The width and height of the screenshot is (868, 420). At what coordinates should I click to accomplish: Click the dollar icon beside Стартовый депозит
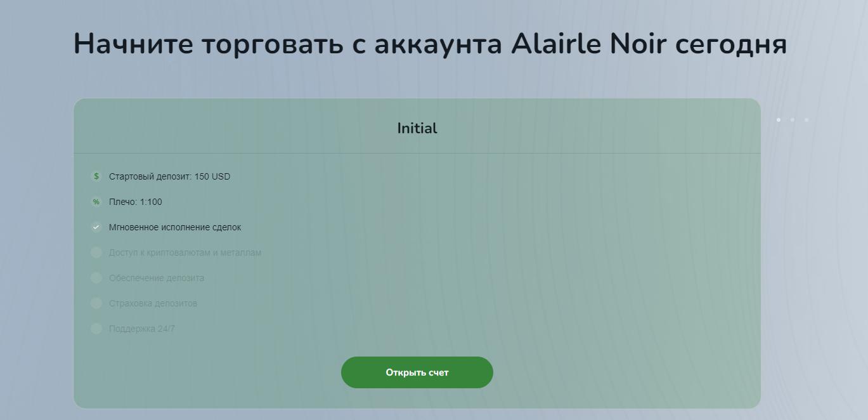pos(96,176)
